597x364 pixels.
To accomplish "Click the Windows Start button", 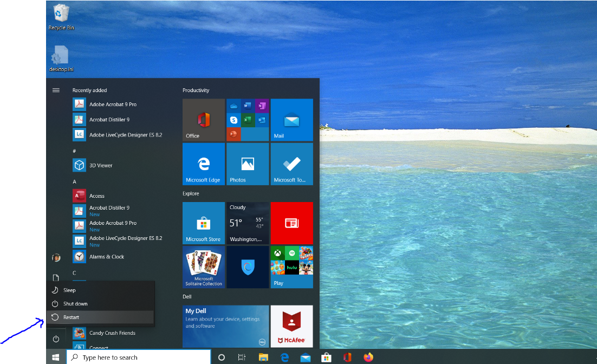I will click(x=56, y=357).
